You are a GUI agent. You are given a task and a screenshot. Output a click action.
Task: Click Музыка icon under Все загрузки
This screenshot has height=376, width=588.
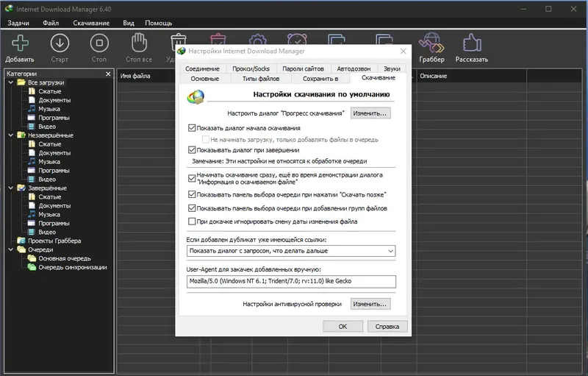coord(32,109)
